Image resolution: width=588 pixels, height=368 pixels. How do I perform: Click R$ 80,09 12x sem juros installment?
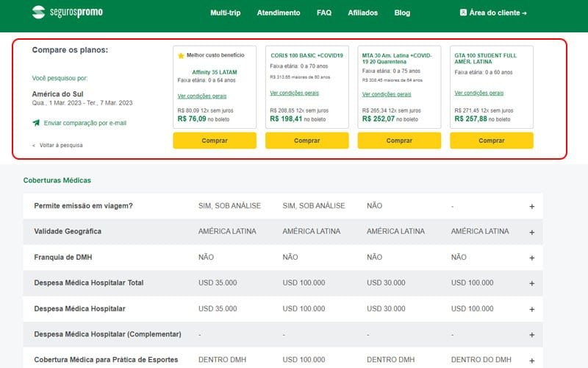pyautogui.click(x=205, y=110)
